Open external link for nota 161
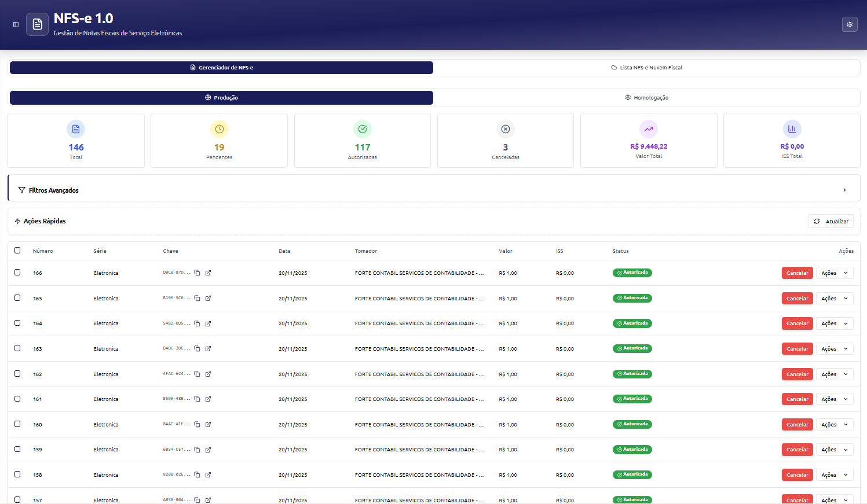 click(x=208, y=399)
